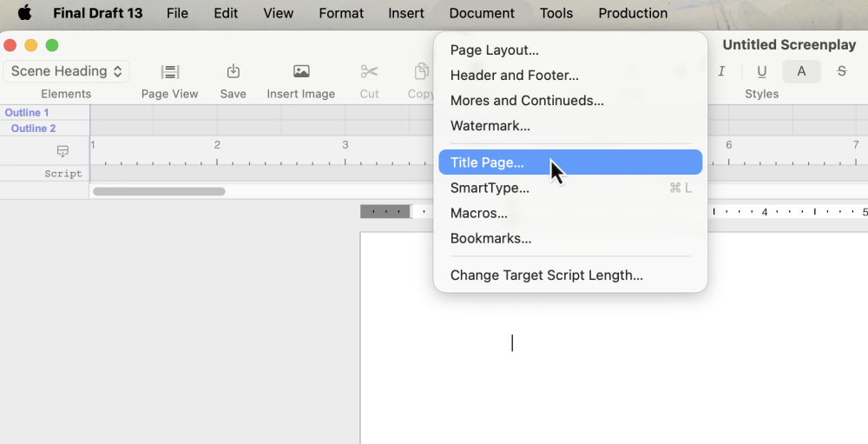This screenshot has width=868, height=444.
Task: Close the window with the red button
Action: click(10, 45)
